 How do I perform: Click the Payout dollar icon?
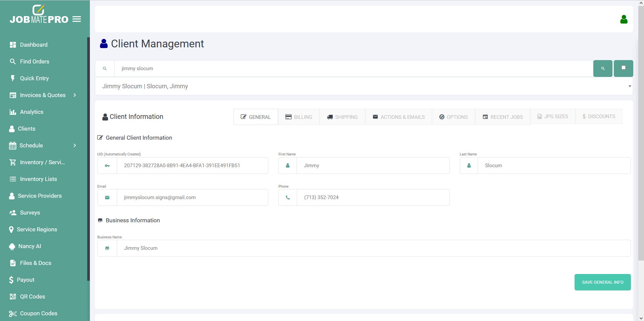pos(11,280)
